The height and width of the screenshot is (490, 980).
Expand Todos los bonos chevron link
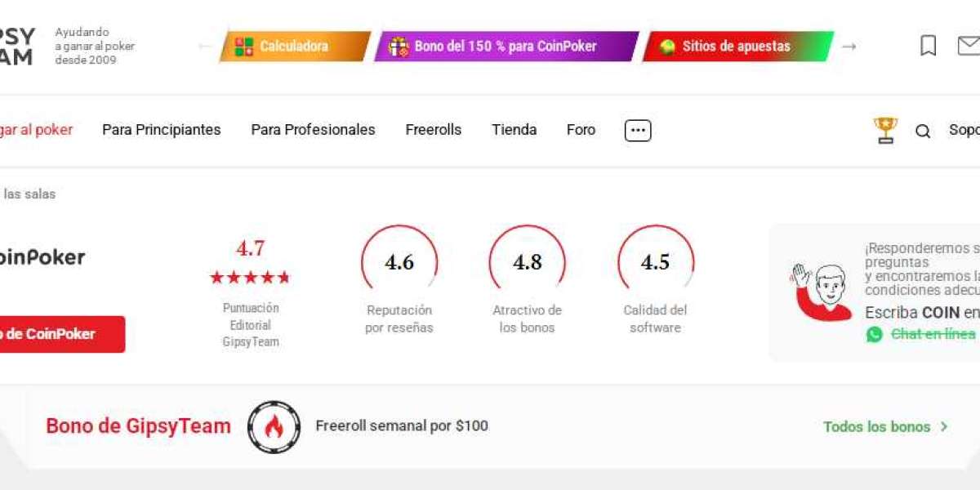click(885, 426)
